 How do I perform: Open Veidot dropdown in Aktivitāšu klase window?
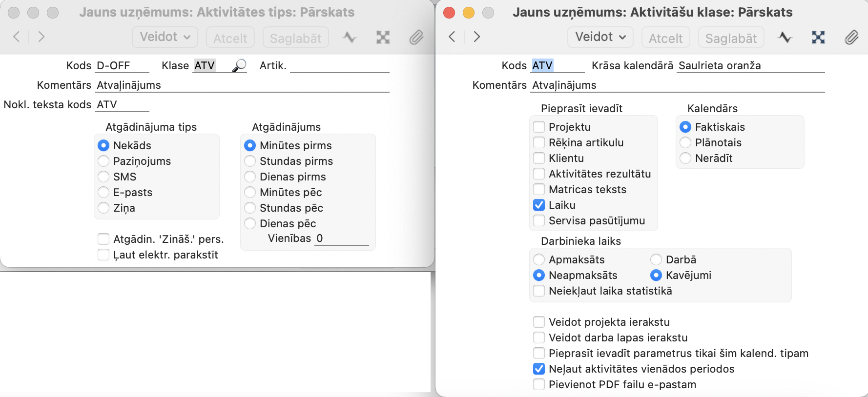click(x=600, y=37)
